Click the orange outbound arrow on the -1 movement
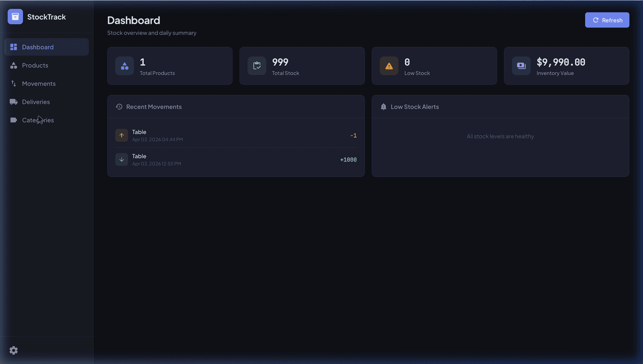The image size is (643, 364). click(x=122, y=135)
